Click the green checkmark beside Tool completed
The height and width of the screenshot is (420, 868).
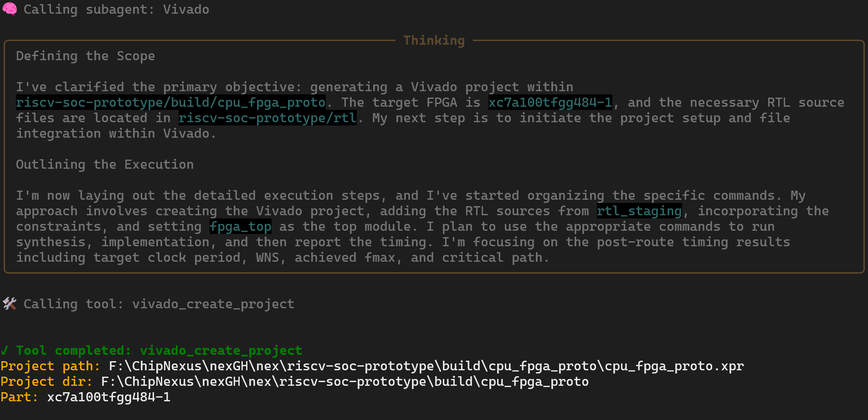(x=5, y=350)
